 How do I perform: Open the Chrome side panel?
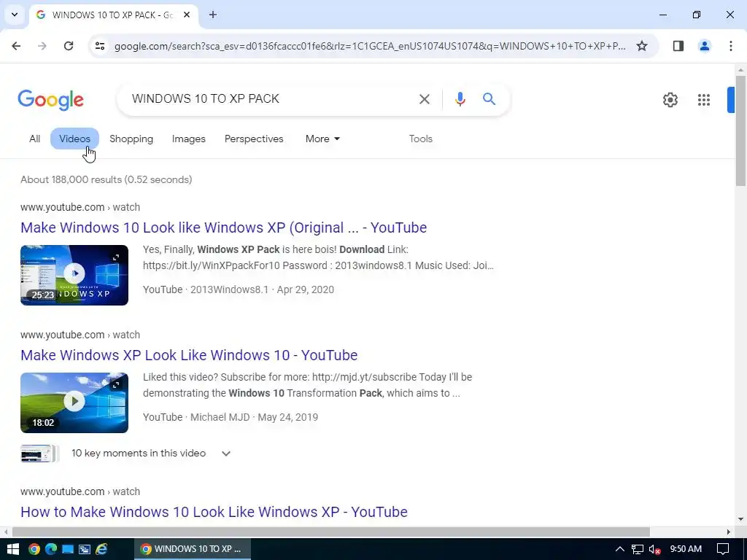[678, 46]
